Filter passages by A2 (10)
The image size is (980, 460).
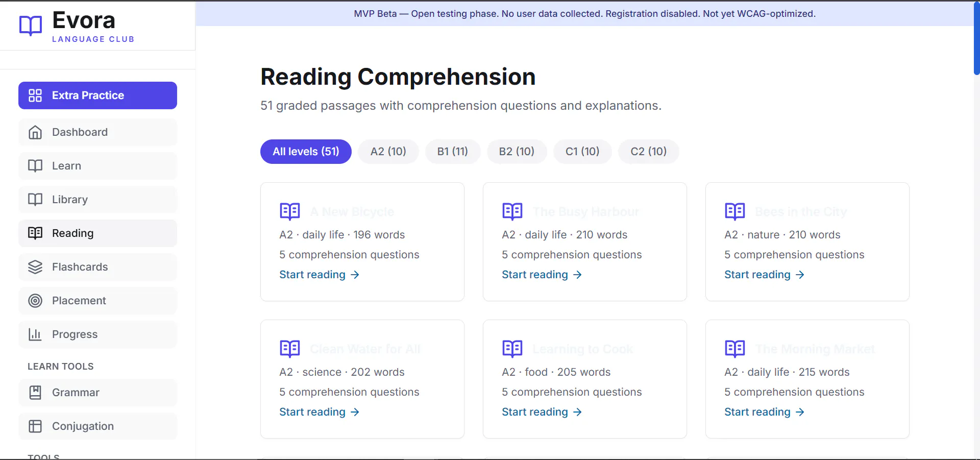pos(388,152)
